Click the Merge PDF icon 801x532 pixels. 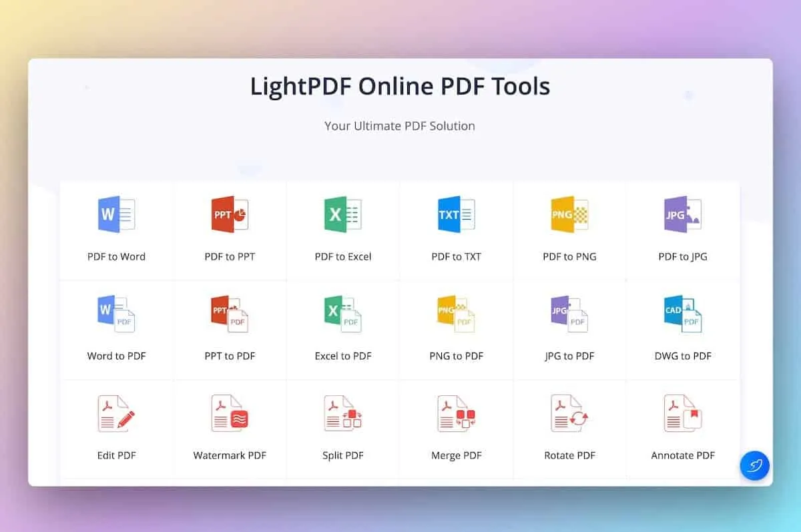coord(457,413)
